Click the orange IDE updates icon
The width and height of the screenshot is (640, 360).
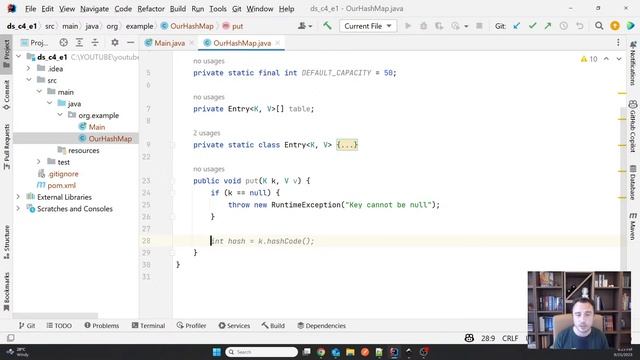(x=615, y=26)
